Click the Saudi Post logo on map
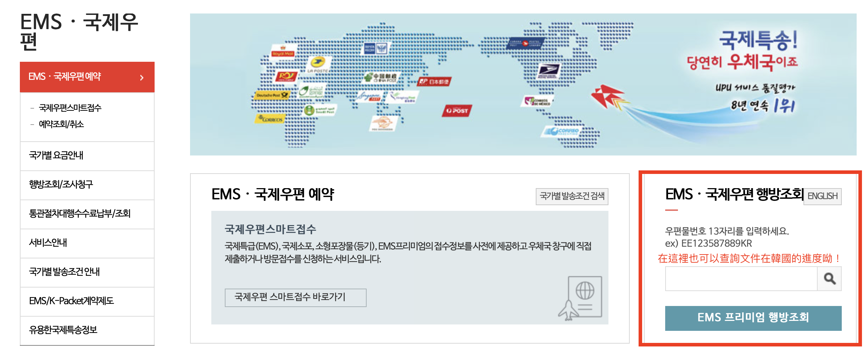868x350 pixels. point(320,110)
